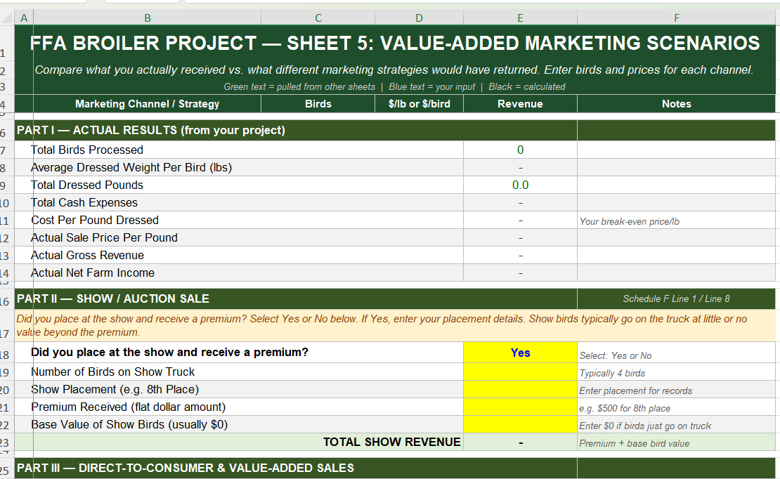Click 'Marketing Channel / Strategy' column heading
780x479 pixels.
coord(147,104)
